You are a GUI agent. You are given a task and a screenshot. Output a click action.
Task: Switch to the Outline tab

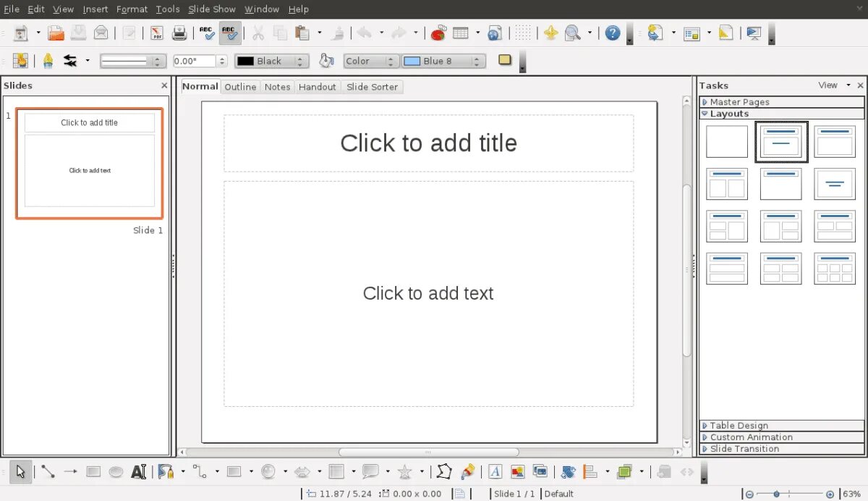pyautogui.click(x=240, y=87)
